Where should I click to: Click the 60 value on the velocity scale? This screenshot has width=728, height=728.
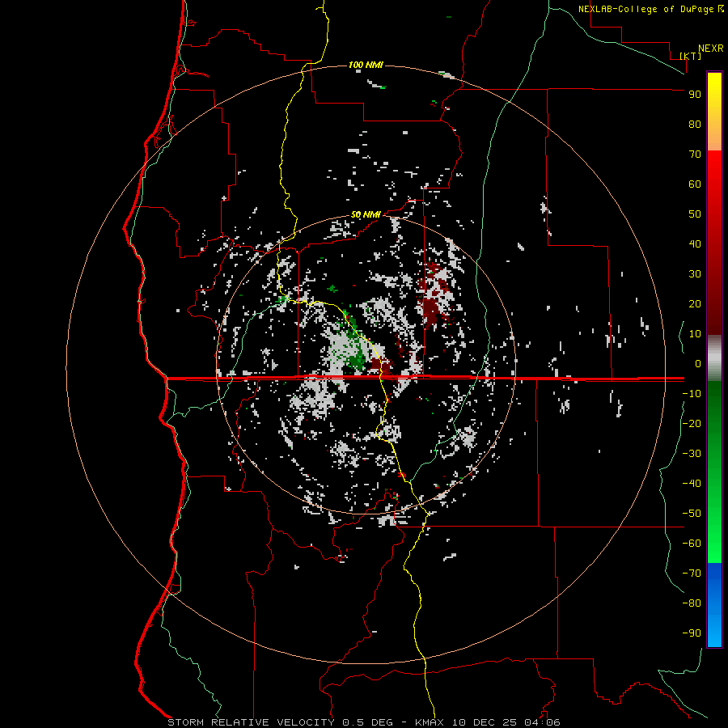[x=695, y=184]
